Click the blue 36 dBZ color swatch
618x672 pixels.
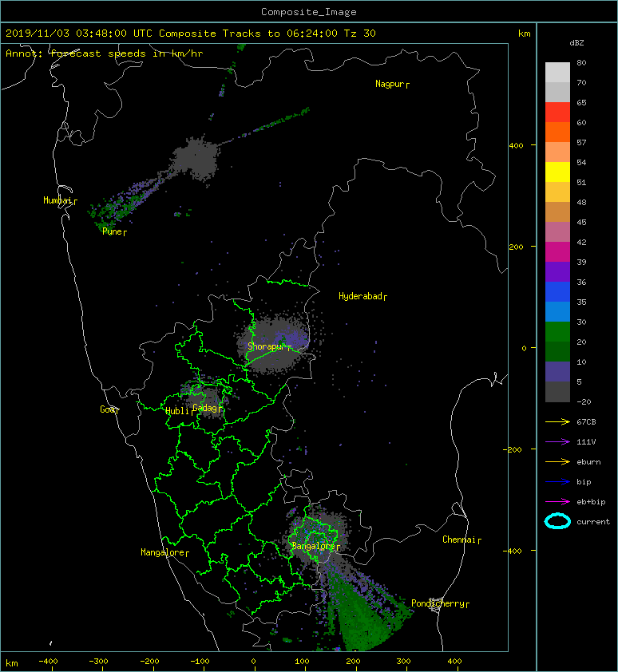[x=557, y=291]
